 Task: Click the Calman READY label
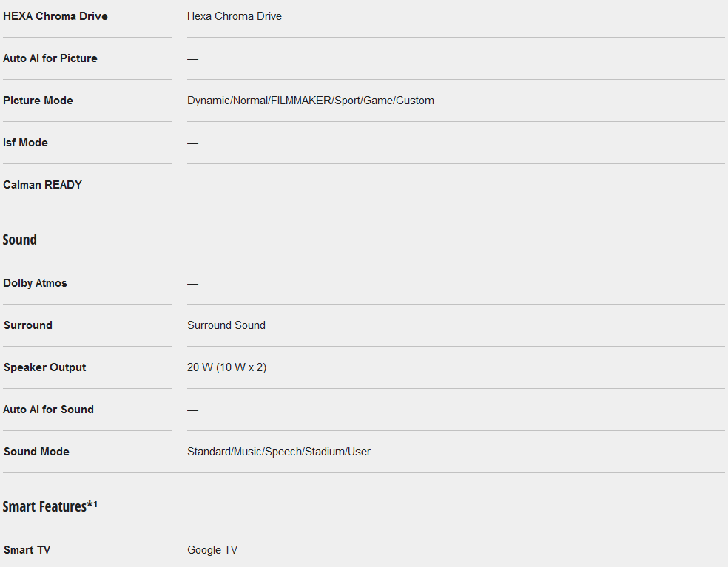click(x=43, y=185)
